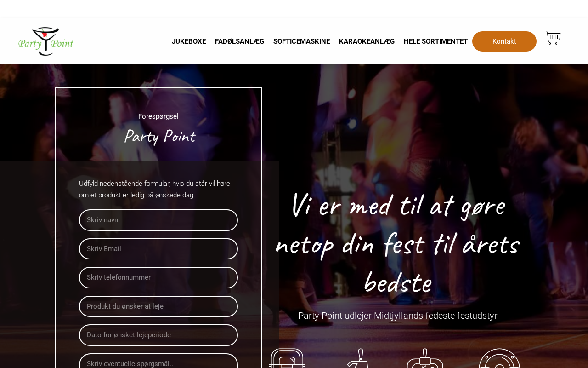Focus the Skriv telefonnummer field
This screenshot has height=368, width=588.
pos(158,277)
